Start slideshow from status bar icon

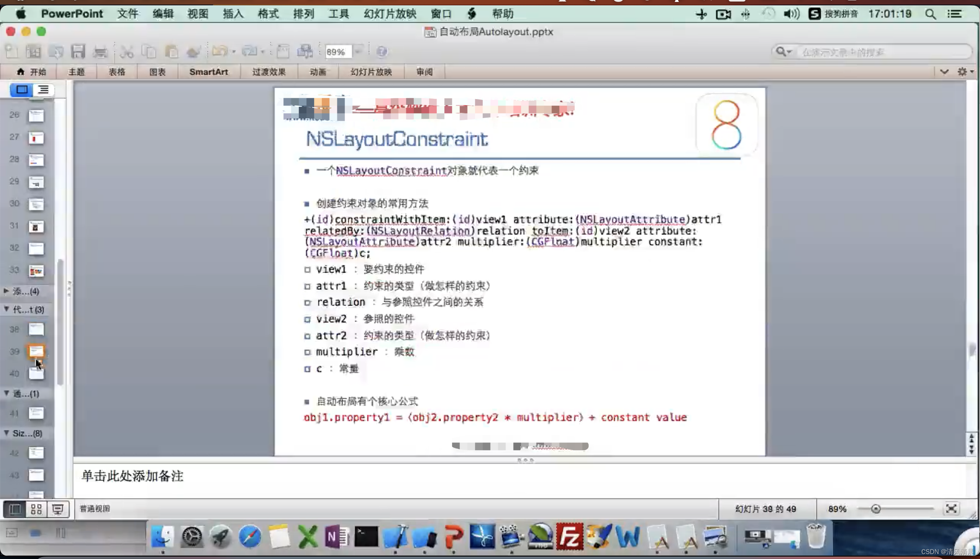[x=57, y=509]
